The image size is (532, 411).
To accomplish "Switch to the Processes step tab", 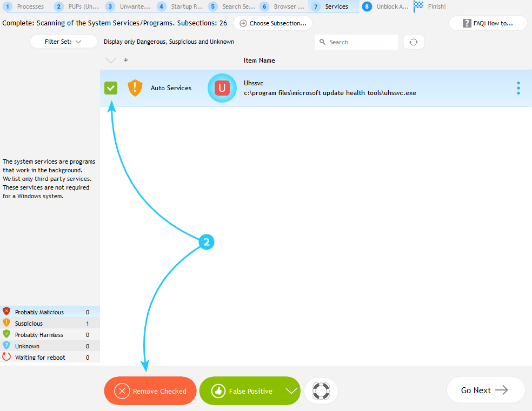I will click(x=25, y=6).
